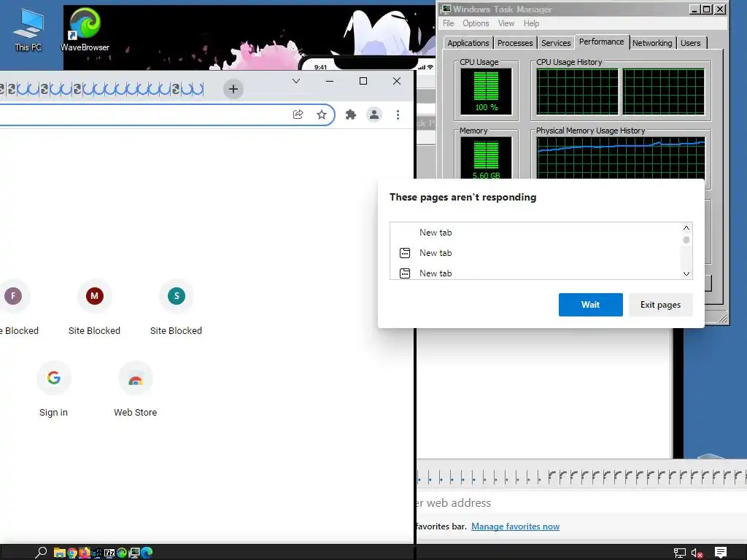Open the Google Sign in shortcut
Screen dimensions: 747x560
(x=54, y=389)
